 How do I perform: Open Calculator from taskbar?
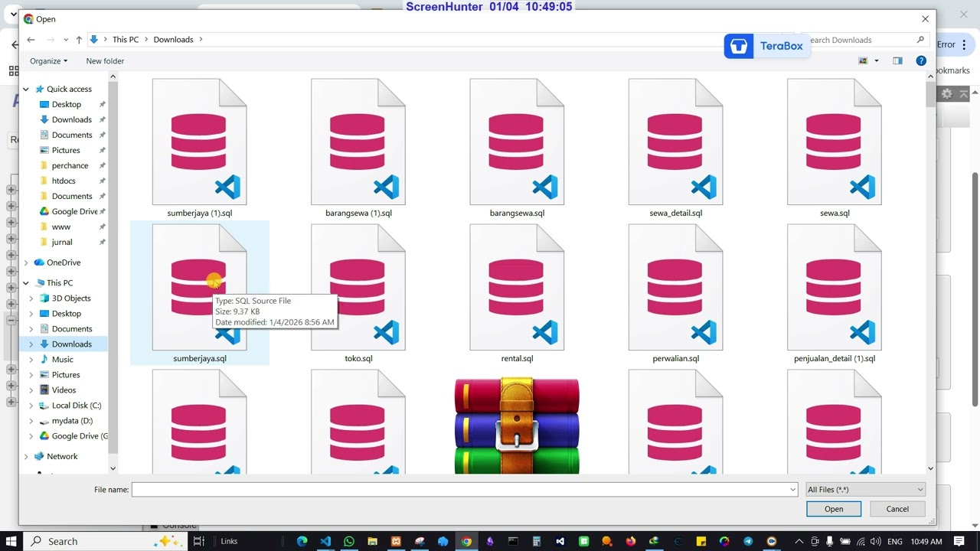click(537, 541)
